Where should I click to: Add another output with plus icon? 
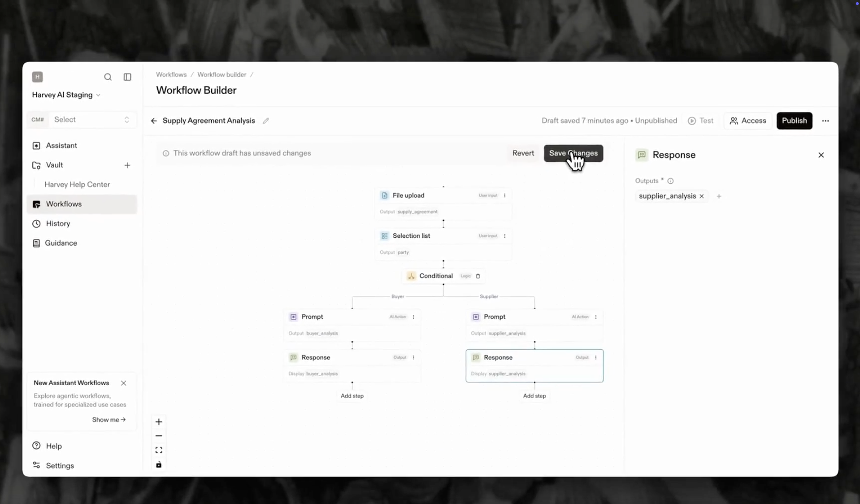(x=719, y=196)
